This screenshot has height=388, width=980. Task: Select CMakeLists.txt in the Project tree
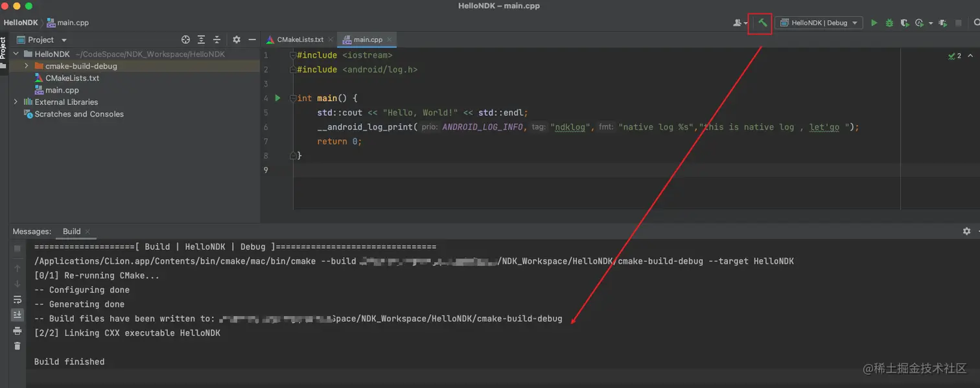click(x=72, y=78)
